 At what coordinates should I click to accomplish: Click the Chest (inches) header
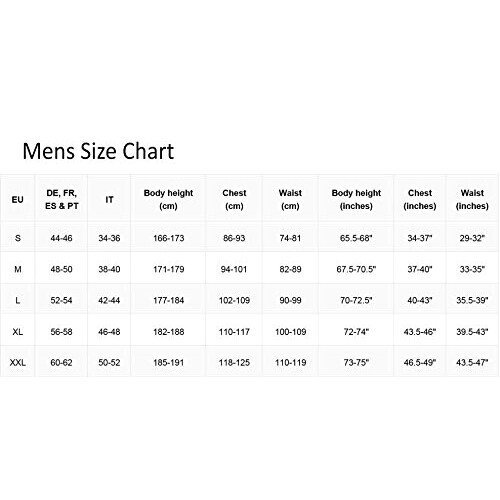coord(420,199)
